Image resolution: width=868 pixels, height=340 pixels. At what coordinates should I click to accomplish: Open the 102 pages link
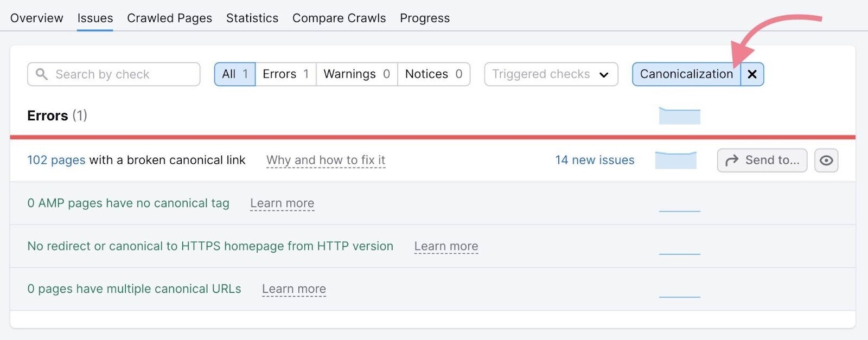pos(56,161)
